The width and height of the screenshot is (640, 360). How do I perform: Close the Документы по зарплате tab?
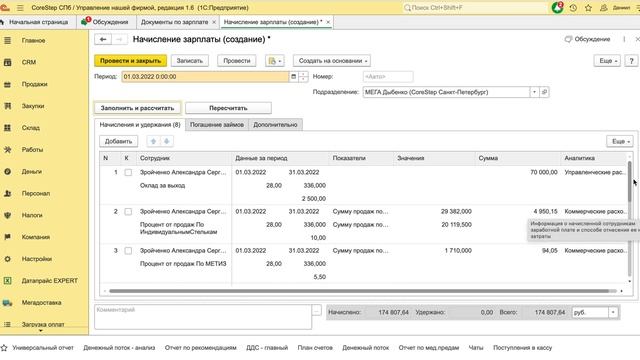click(214, 22)
